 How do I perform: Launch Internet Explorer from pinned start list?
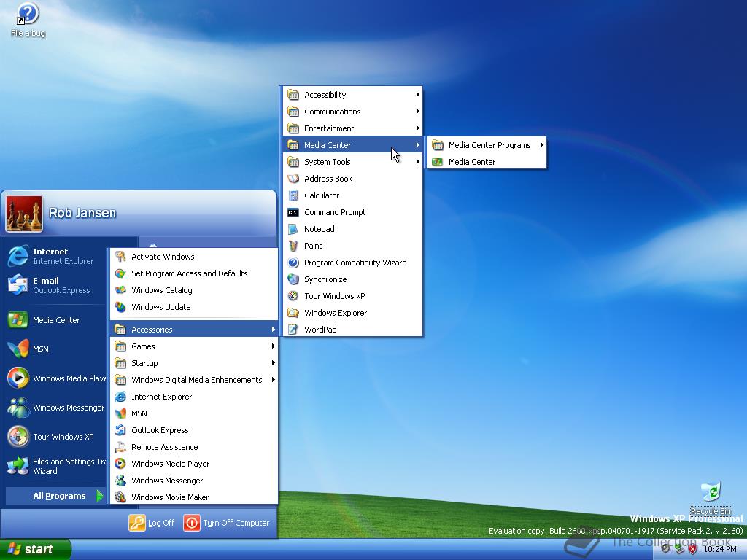click(x=55, y=256)
